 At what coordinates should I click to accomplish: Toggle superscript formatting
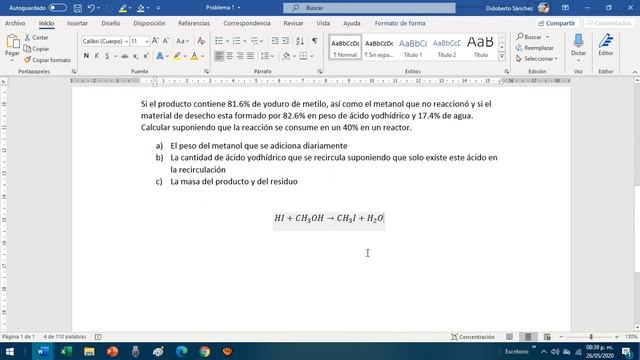[x=146, y=56]
